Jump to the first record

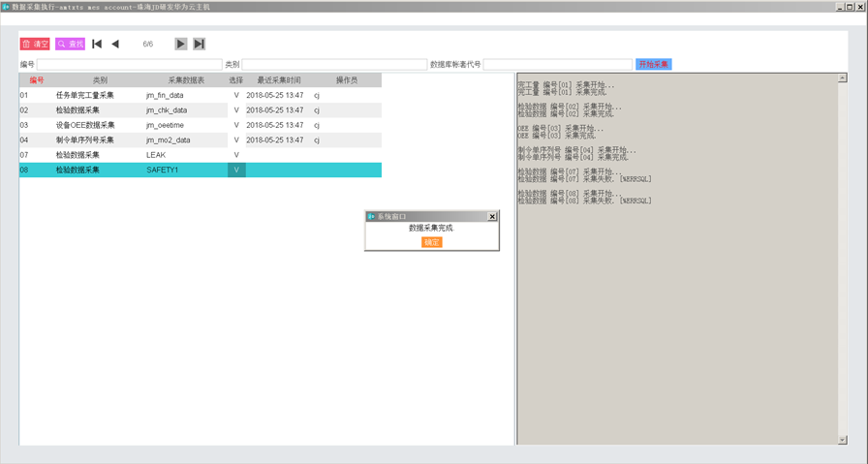97,44
